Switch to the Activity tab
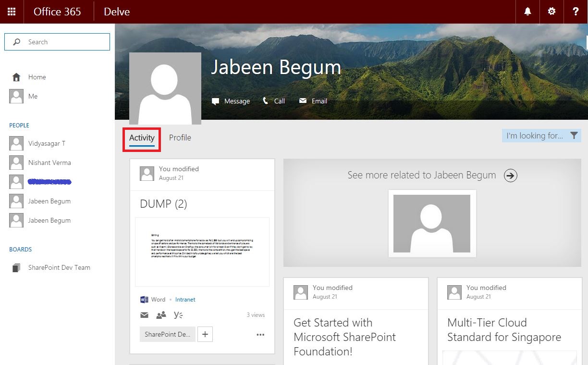Image resolution: width=588 pixels, height=365 pixels. pos(142,138)
